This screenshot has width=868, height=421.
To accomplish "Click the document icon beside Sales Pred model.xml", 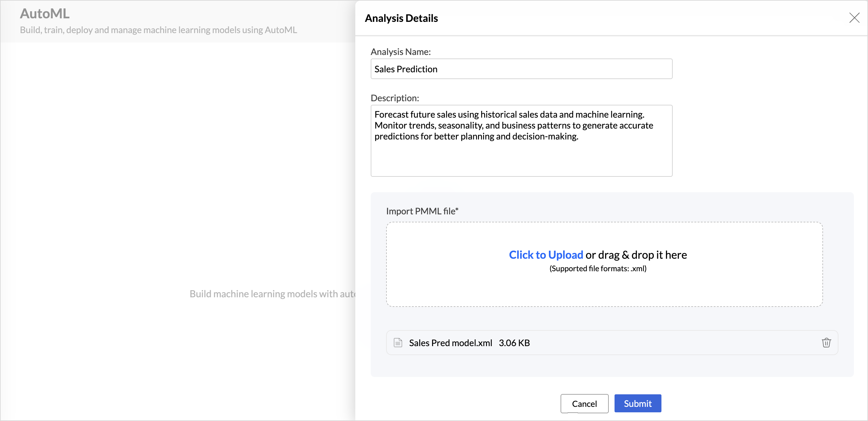I will [x=398, y=343].
